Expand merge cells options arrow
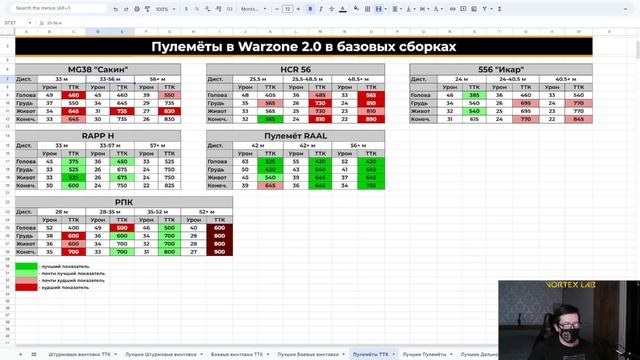This screenshot has height=360, width=640. pos(385,9)
